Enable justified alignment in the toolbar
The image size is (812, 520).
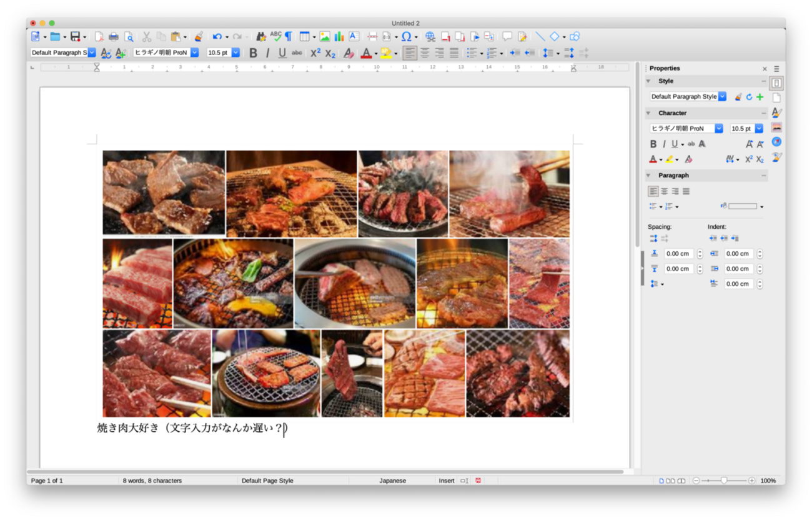(454, 53)
